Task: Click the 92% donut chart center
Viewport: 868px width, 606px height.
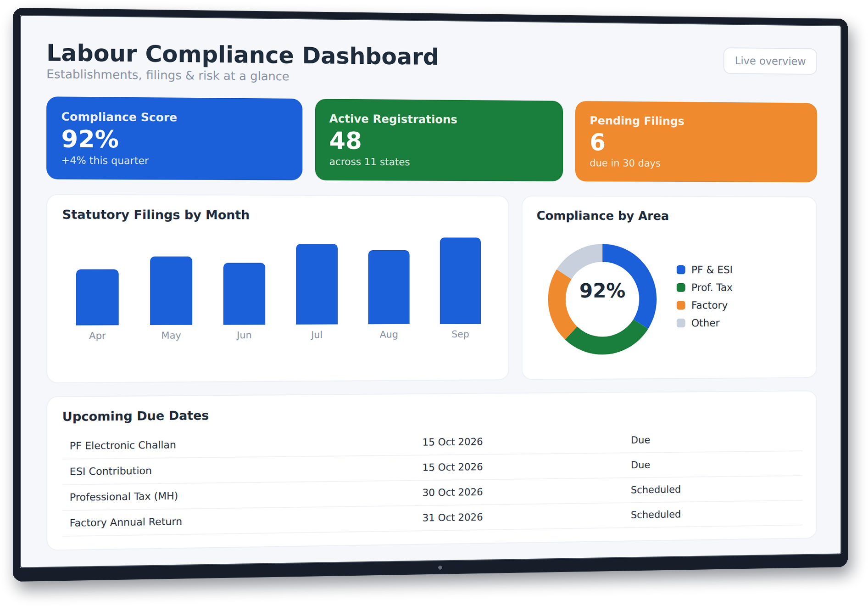Action: coord(602,291)
